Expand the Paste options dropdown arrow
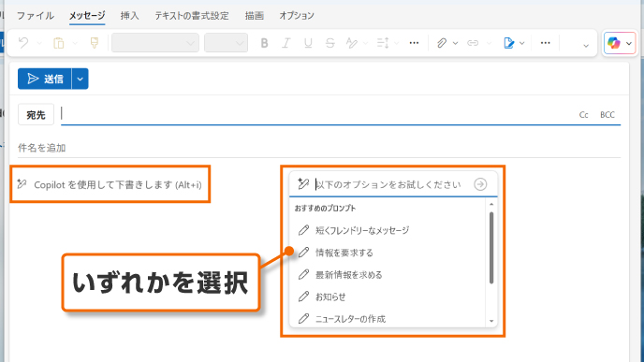 [x=75, y=43]
